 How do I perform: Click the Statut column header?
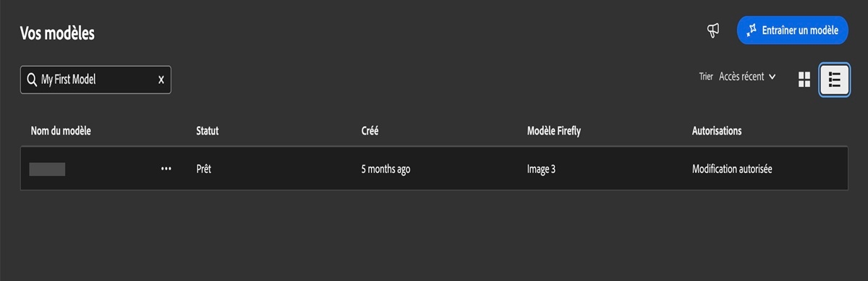[208, 131]
